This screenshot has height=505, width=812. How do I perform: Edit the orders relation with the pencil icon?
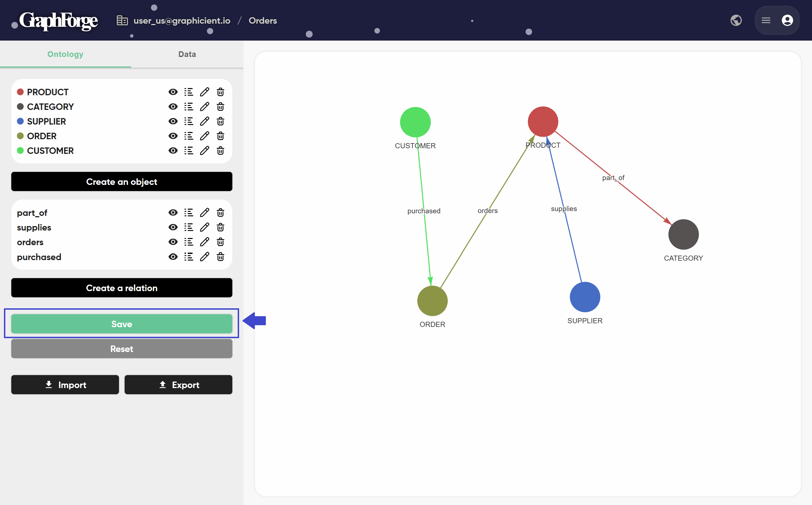(204, 242)
